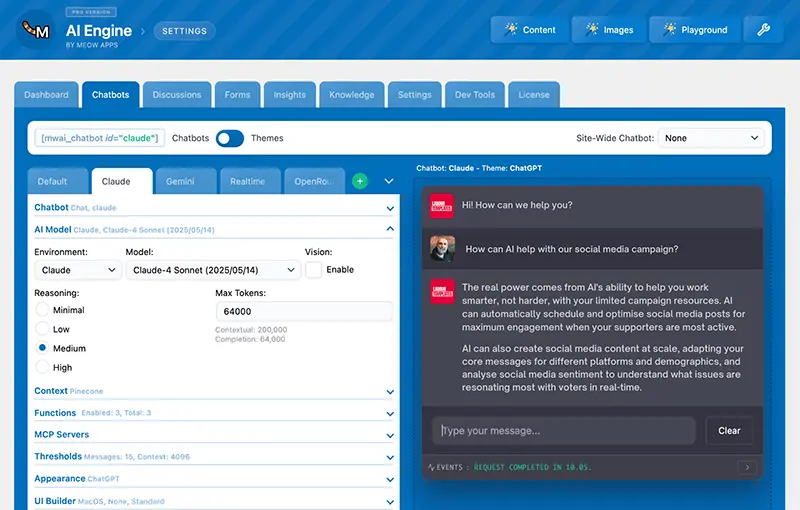This screenshot has height=510, width=800.
Task: Click the events arrow icon below chat
Action: point(746,467)
